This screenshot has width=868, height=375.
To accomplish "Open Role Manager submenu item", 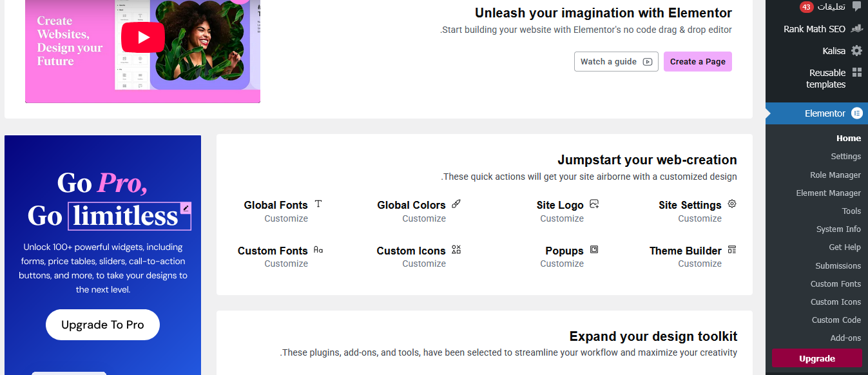I will click(835, 175).
